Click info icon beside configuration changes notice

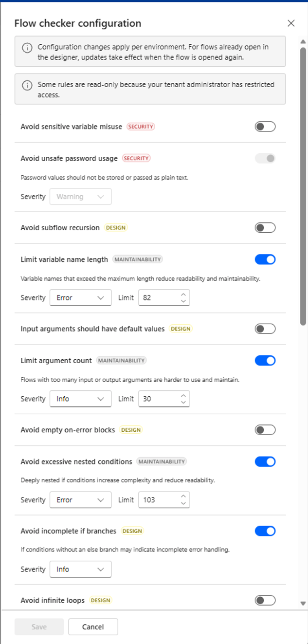click(x=28, y=47)
